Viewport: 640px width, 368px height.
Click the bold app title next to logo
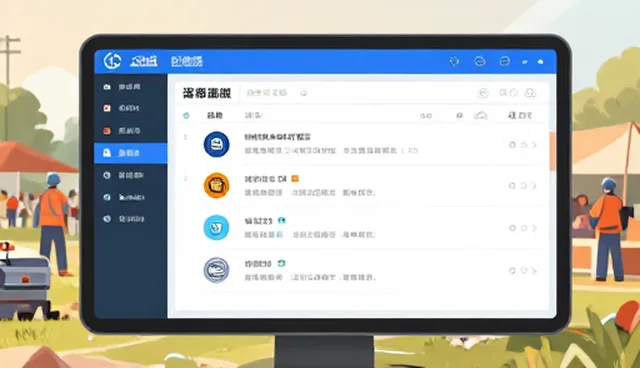pos(144,62)
